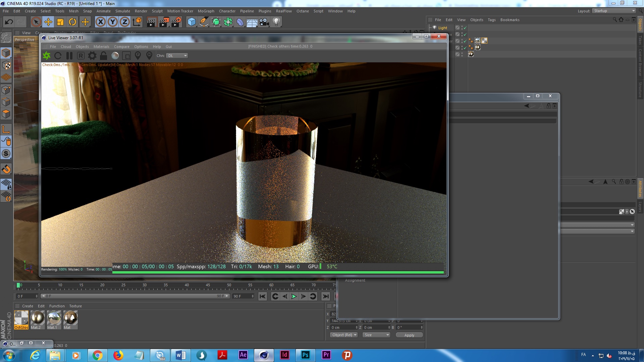Go to start of animation

[x=263, y=296]
